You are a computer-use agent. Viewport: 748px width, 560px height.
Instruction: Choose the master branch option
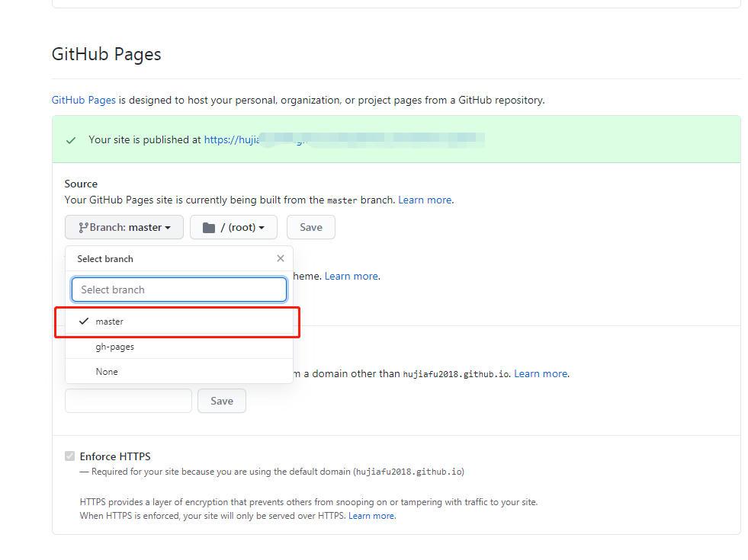(179, 322)
